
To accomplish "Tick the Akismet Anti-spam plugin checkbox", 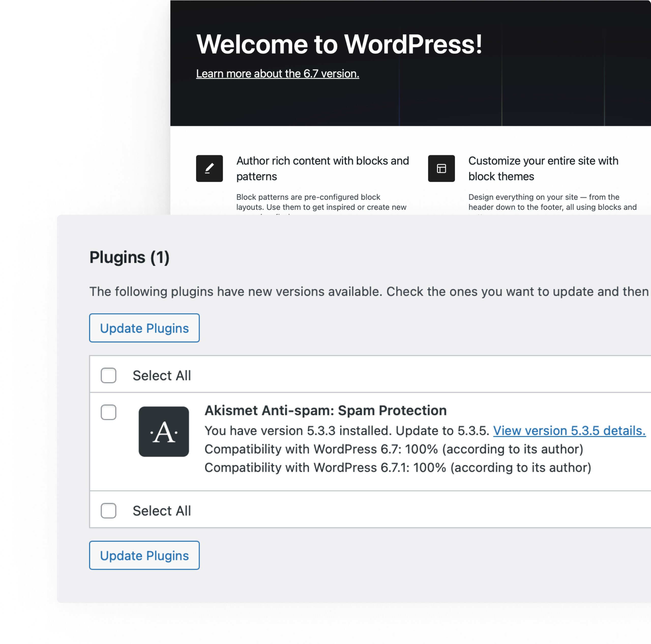I will point(109,412).
